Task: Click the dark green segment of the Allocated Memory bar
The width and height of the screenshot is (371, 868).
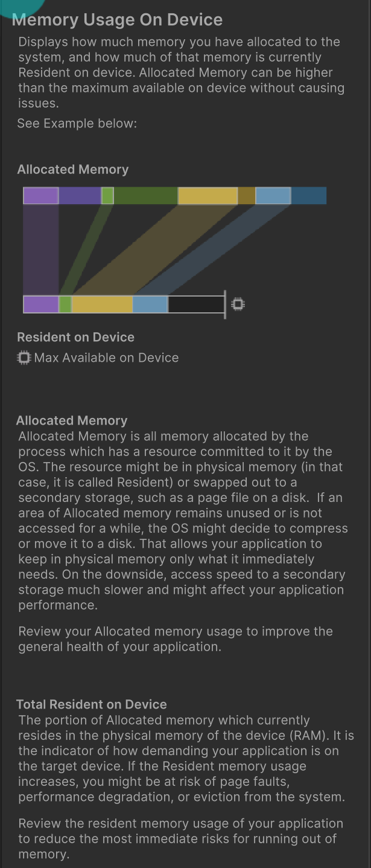Action: (x=145, y=196)
